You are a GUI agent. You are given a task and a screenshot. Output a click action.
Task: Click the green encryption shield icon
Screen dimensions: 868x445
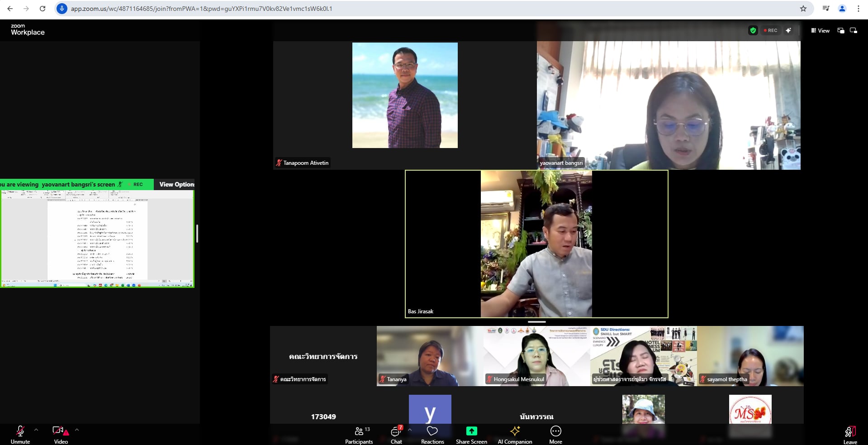(x=753, y=30)
